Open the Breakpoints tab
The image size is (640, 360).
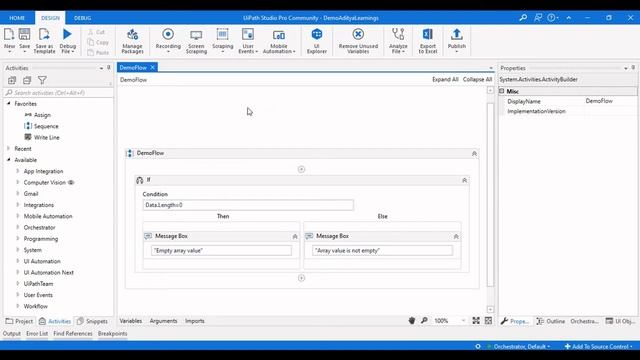tap(113, 333)
